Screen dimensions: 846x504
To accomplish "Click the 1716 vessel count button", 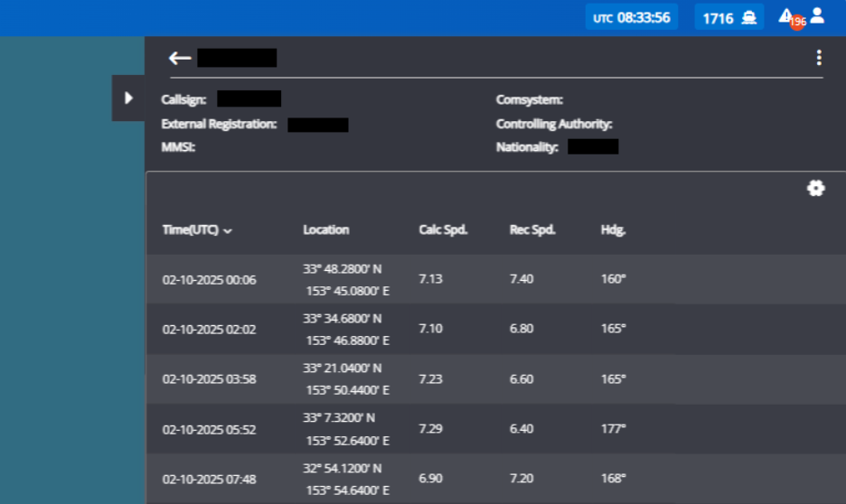I will coord(728,18).
